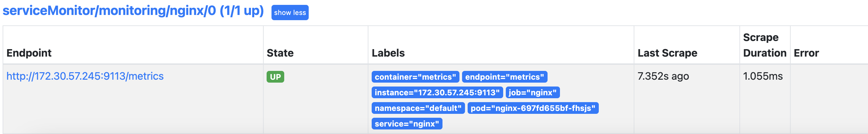
Task: Click the Endpoint column header
Action: pos(29,53)
